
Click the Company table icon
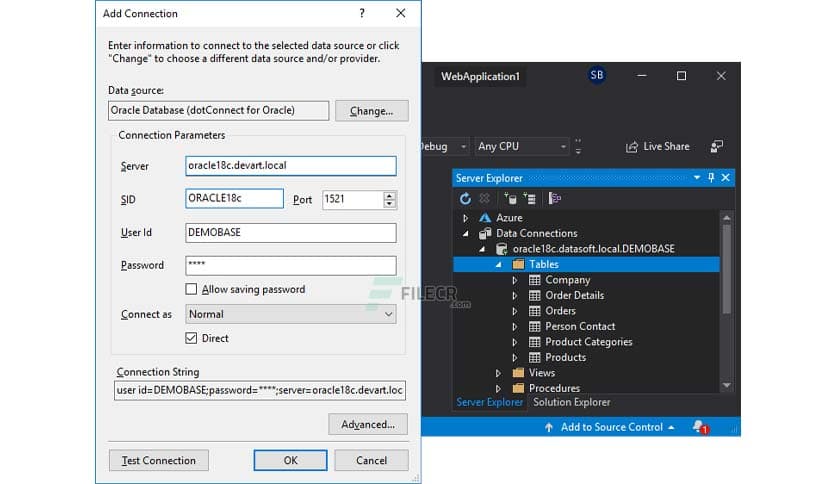[x=534, y=280]
